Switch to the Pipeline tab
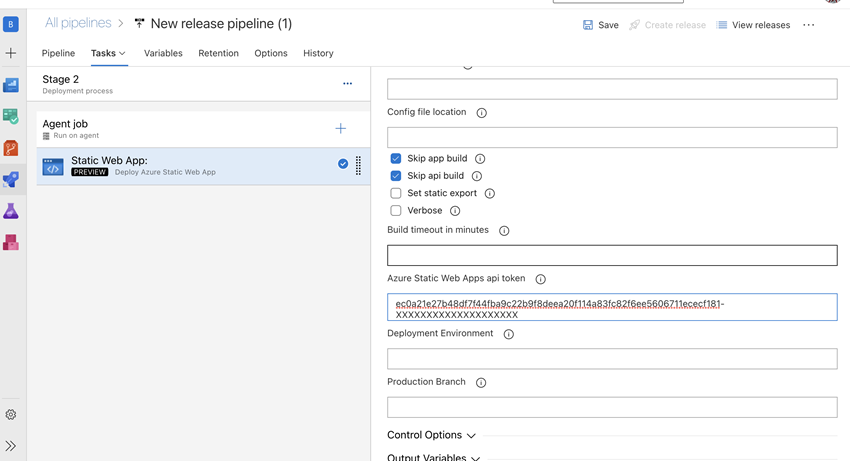 pos(59,53)
